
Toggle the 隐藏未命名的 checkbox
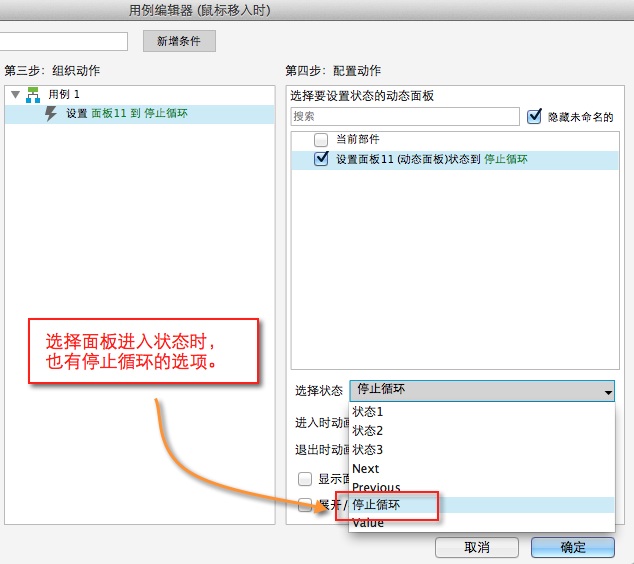(x=534, y=116)
